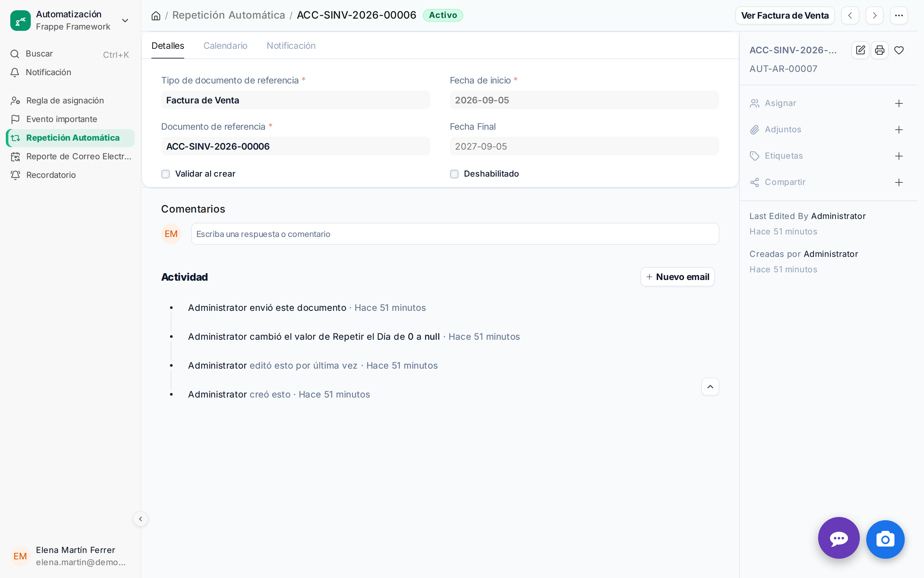The height and width of the screenshot is (578, 924).
Task: Click the Fecha de inicio field
Action: pyautogui.click(x=584, y=100)
